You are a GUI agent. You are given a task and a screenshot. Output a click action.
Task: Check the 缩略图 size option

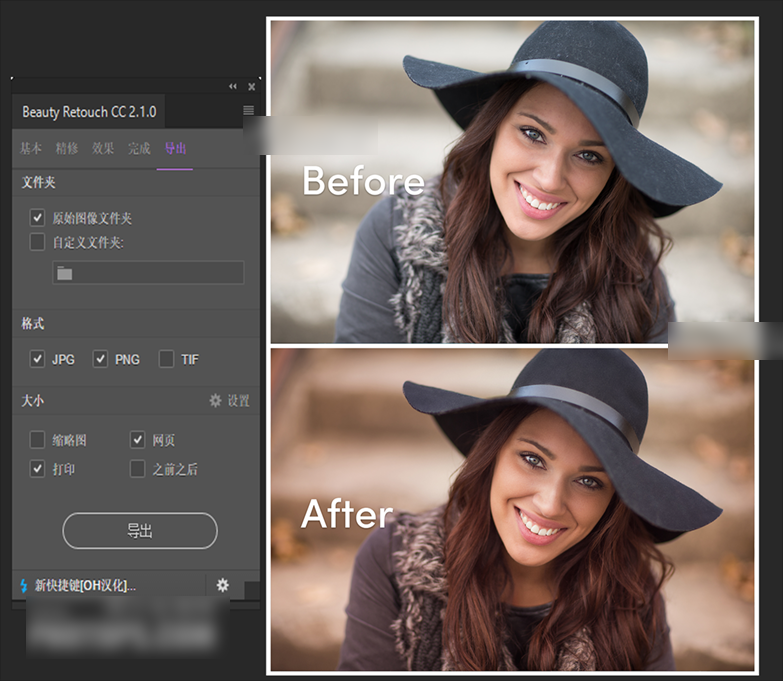coord(37,440)
